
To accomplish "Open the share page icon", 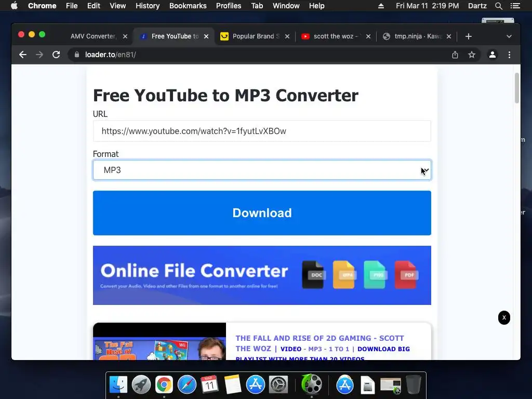I will [455, 55].
